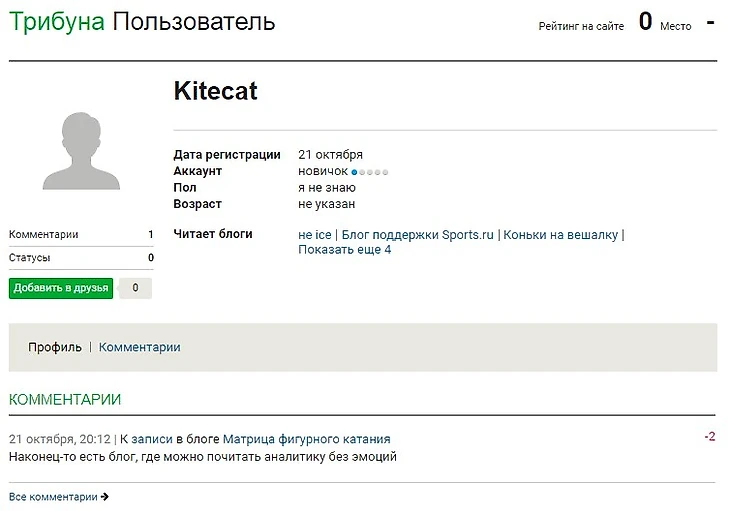Open the не ice blog link
The width and height of the screenshot is (730, 511).
[314, 235]
